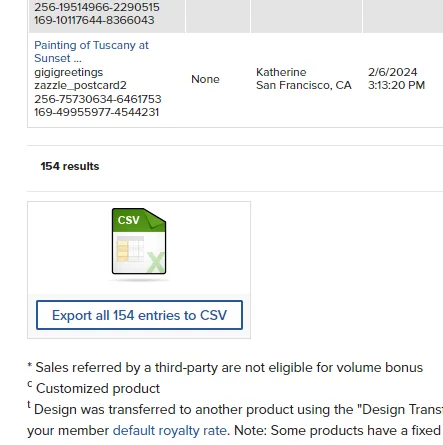Click the Customized product footnote
This screenshot has width=443, height=445.
(x=94, y=388)
